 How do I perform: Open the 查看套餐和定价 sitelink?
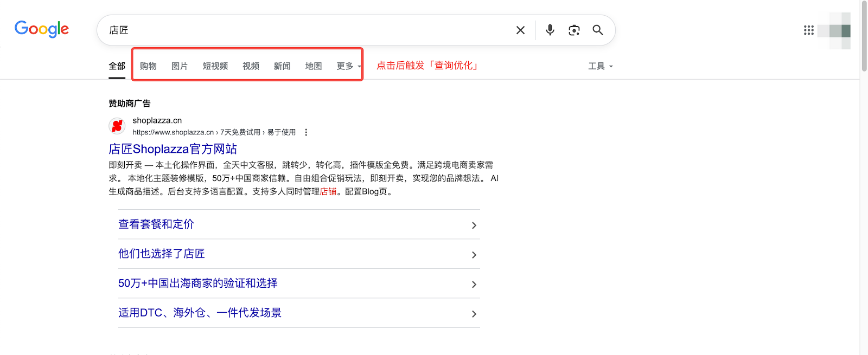point(299,224)
